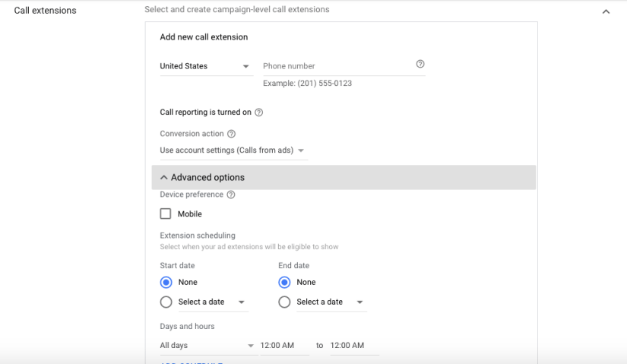
Task: Click help icon next to Device preference
Action: pyautogui.click(x=231, y=195)
